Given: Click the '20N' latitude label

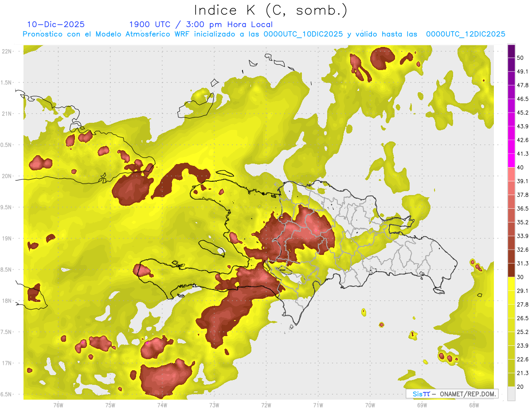Looking at the screenshot, I should [7, 176].
